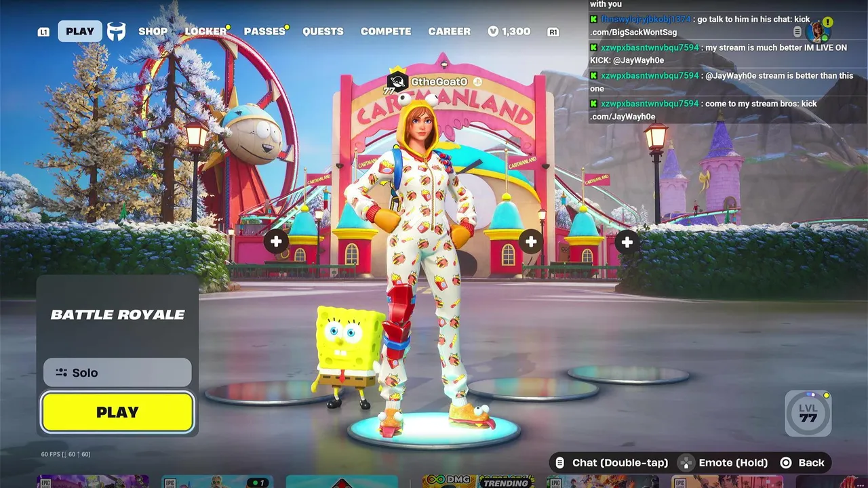Click the .com/JayWayh0e chat text
The height and width of the screenshot is (488, 868).
coord(623,117)
